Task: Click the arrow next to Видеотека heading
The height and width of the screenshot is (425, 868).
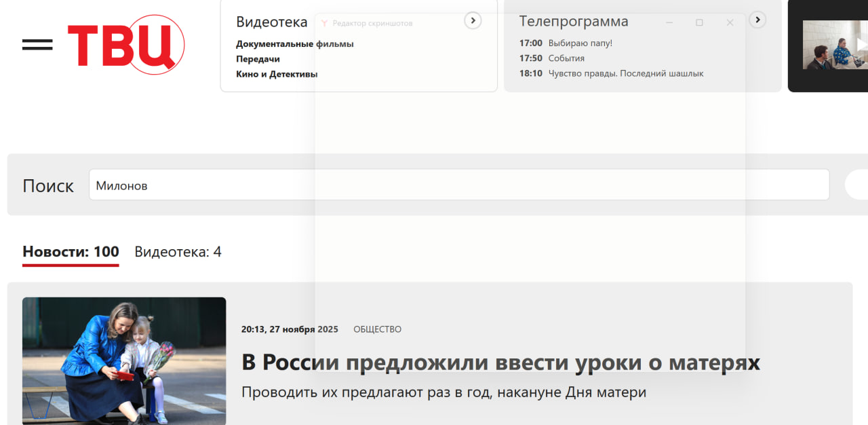Action: (x=473, y=20)
